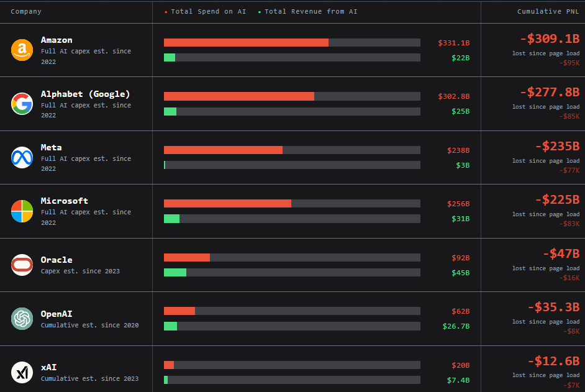Click the Total Spend on AI legend
585x392 pixels.
tap(205, 12)
